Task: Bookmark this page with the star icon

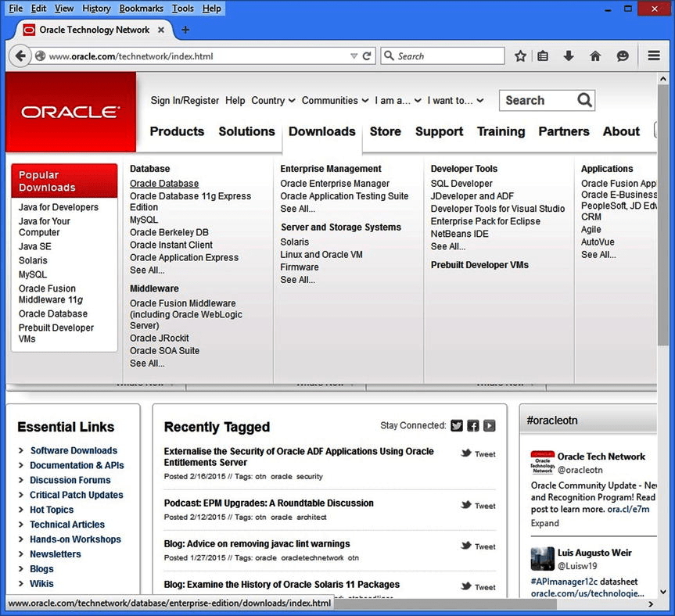Action: (520, 56)
